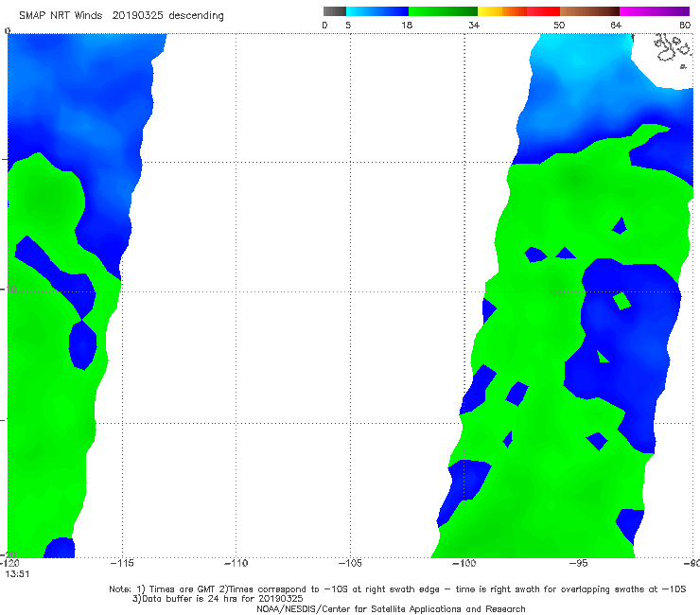This screenshot has height=615, width=700.
Task: Click the longitude label "-105"
Action: (x=350, y=563)
